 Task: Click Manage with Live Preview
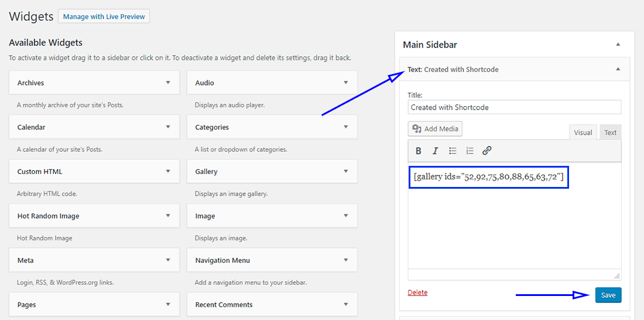(104, 16)
